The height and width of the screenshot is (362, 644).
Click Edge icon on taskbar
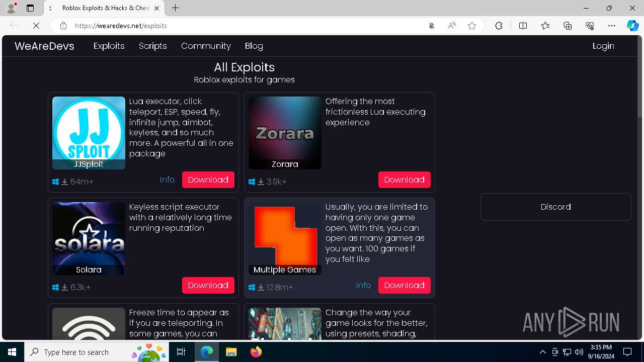pos(207,352)
